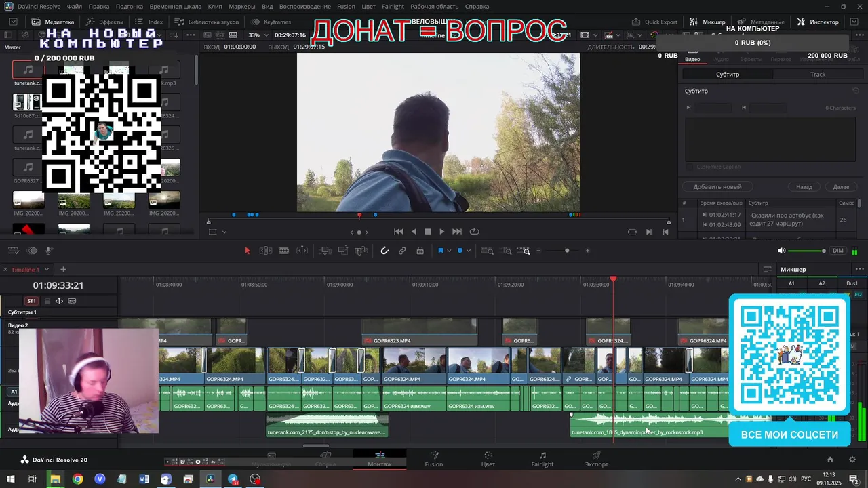Viewport: 868px width, 488px height.
Task: Stop playback
Action: pos(428,232)
